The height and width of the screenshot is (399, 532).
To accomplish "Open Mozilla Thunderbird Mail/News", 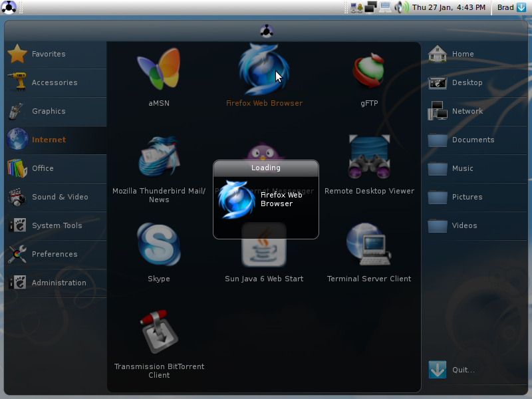I will [159, 169].
